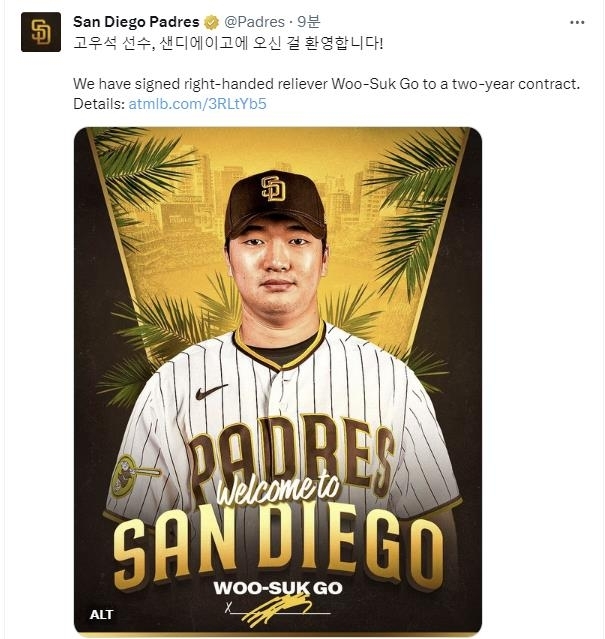605x639 pixels.
Task: Select the Korean welcome message text
Action: tap(228, 43)
